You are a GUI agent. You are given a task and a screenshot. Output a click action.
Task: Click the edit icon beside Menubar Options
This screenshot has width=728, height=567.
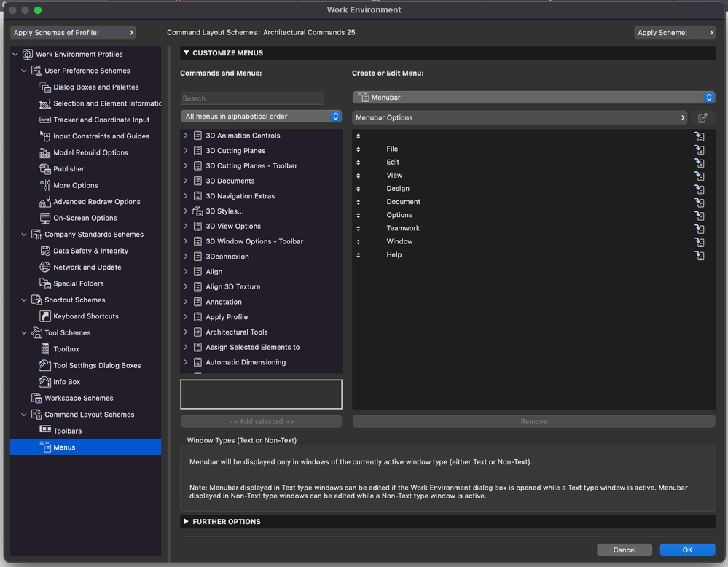(x=702, y=118)
